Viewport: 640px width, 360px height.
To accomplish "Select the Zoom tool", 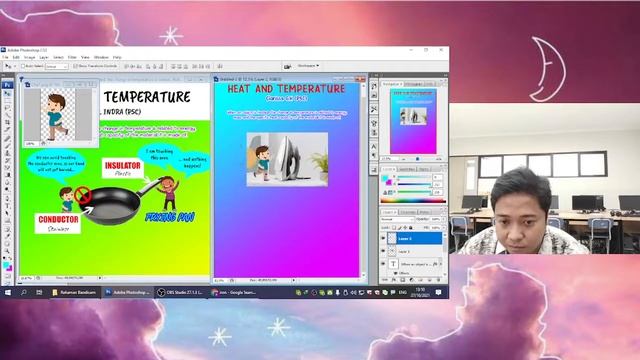I will click(x=7, y=251).
